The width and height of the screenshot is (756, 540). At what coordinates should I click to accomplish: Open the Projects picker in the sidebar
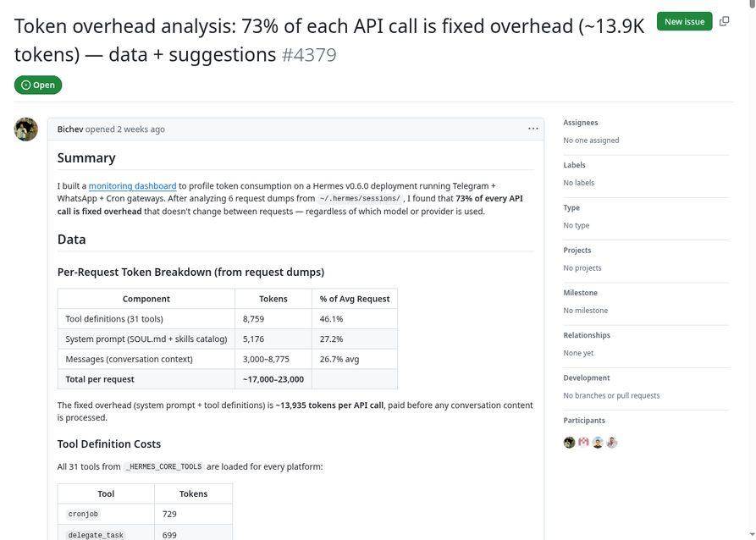(577, 250)
